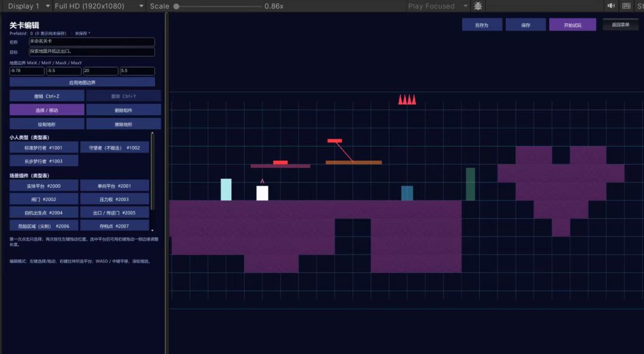The width and height of the screenshot is (644, 354).
Task: Click the MinX field showing -9.78
Action: pos(27,71)
